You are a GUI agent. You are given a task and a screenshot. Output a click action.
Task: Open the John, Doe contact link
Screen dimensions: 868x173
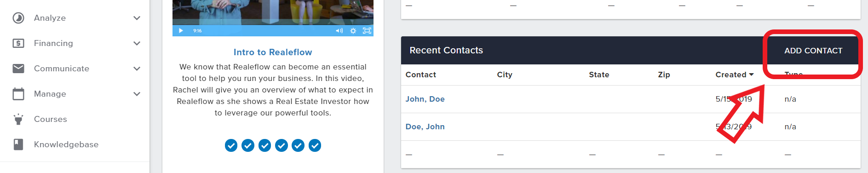tap(425, 99)
